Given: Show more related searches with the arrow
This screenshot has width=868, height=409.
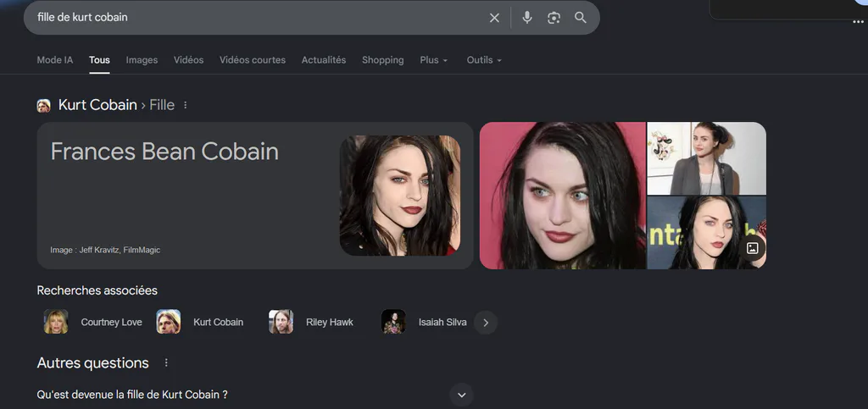Looking at the screenshot, I should point(486,323).
